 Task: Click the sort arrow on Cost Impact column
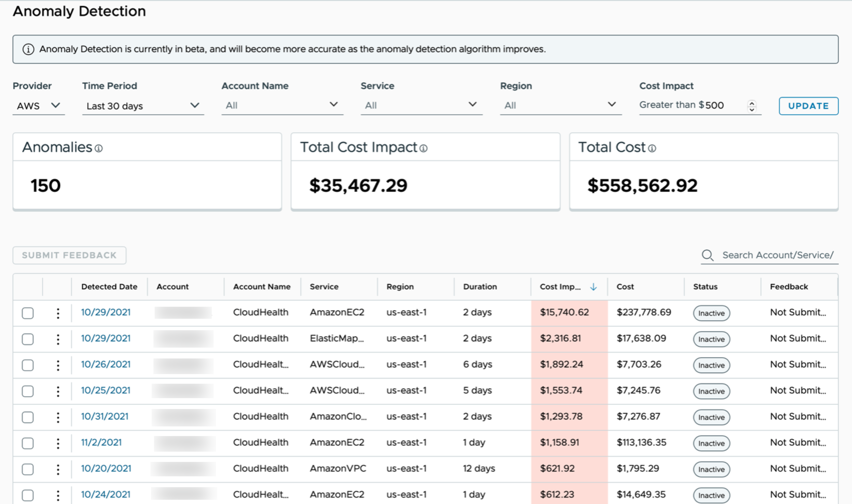pyautogui.click(x=593, y=287)
